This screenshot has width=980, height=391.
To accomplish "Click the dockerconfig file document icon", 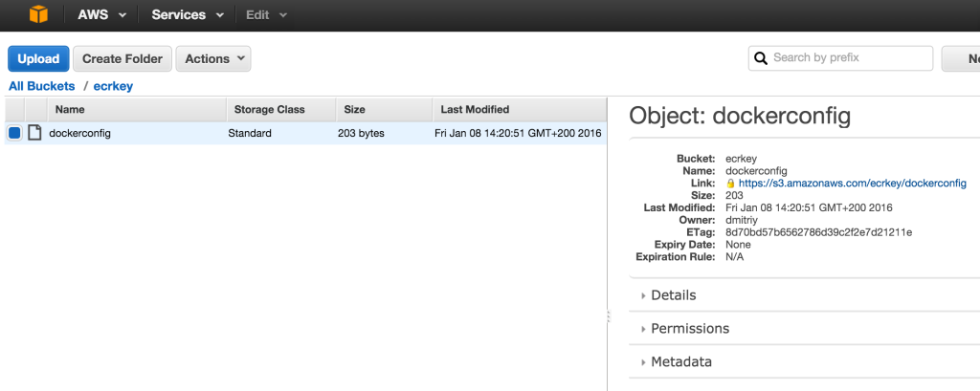I will click(35, 133).
